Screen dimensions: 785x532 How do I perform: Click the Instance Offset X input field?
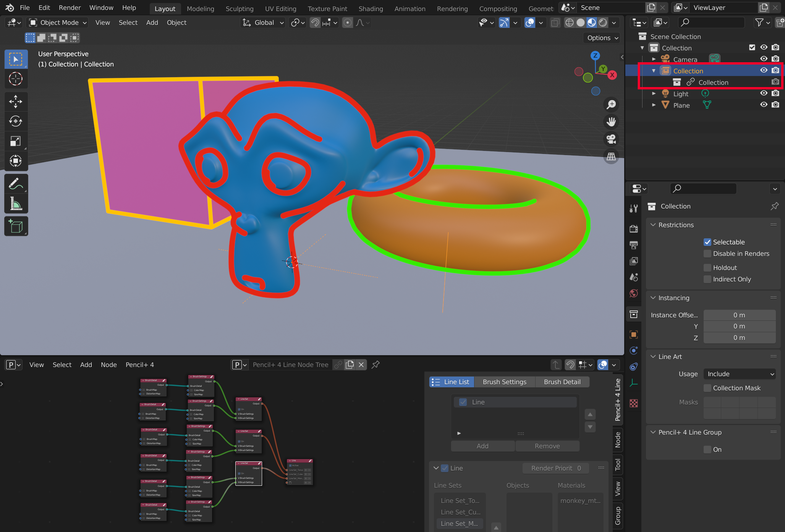coord(739,315)
